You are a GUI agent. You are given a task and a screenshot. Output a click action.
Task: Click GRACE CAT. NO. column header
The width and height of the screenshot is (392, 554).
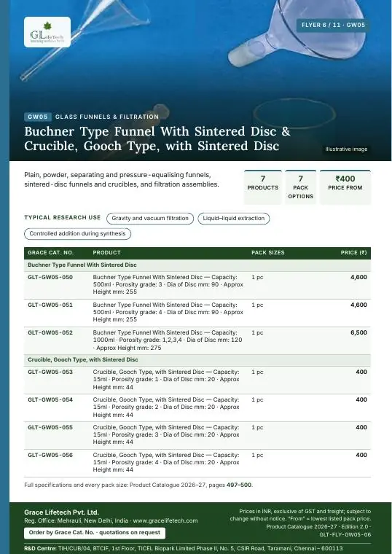50,253
